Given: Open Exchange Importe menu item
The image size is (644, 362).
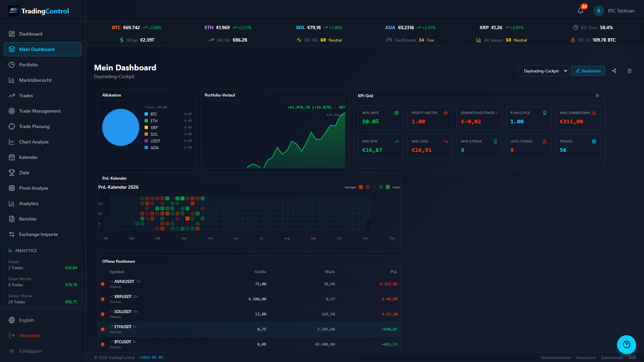Looking at the screenshot, I should 43,234.
